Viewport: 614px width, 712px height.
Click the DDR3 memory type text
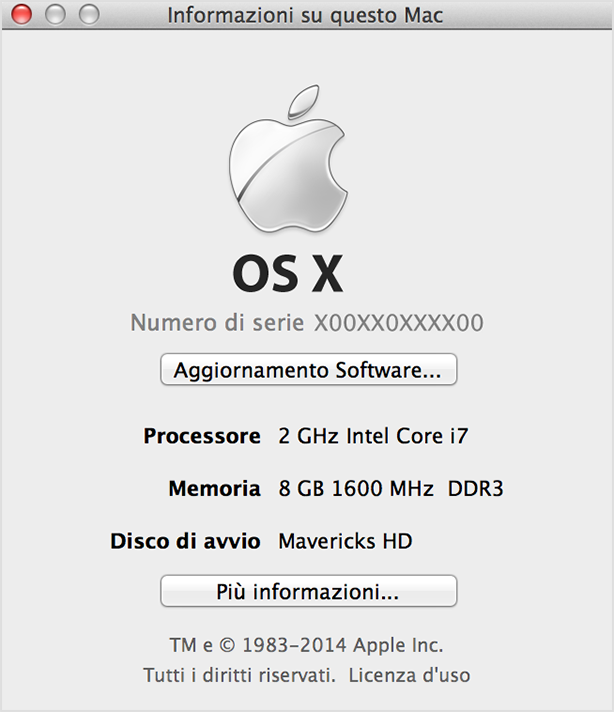pyautogui.click(x=475, y=489)
